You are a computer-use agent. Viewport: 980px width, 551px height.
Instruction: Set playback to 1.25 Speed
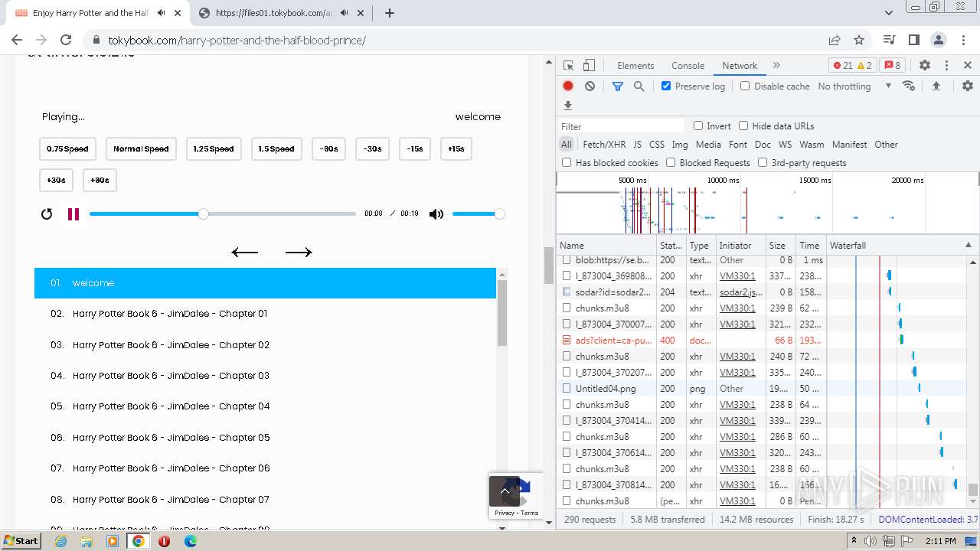214,149
